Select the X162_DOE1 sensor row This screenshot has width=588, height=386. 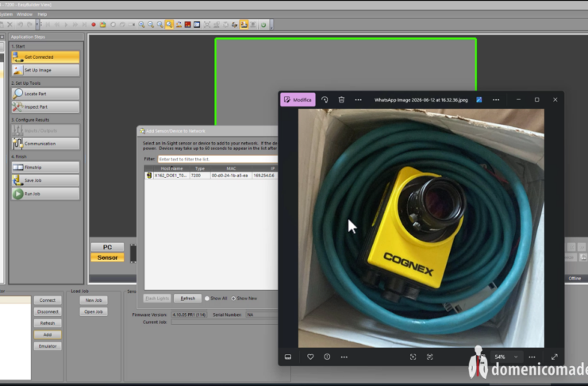(211, 176)
